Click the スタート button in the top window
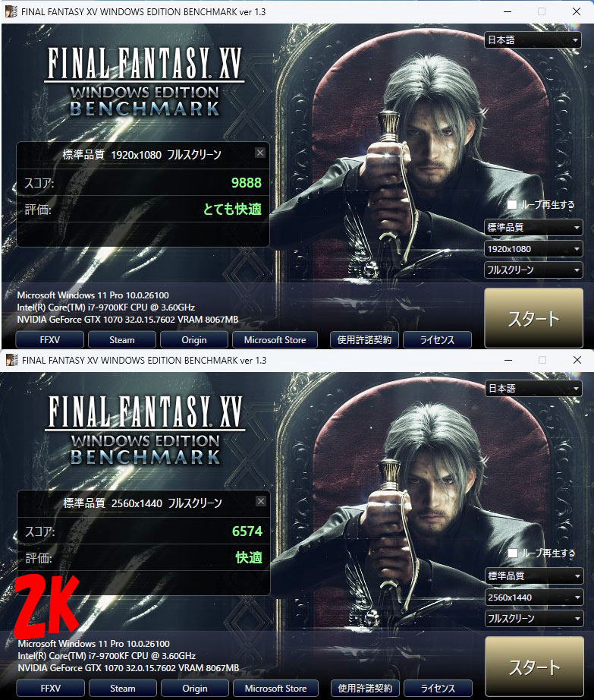Screen dimensions: 594x700 click(534, 318)
